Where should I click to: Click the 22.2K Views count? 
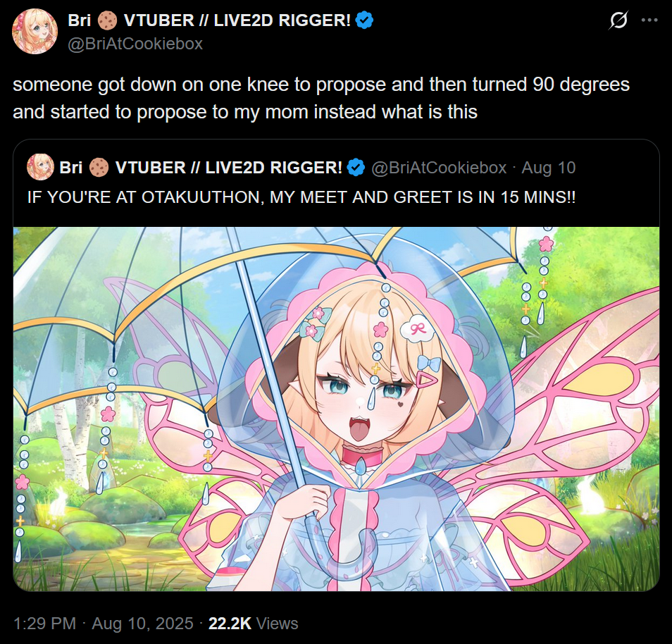coord(254,624)
